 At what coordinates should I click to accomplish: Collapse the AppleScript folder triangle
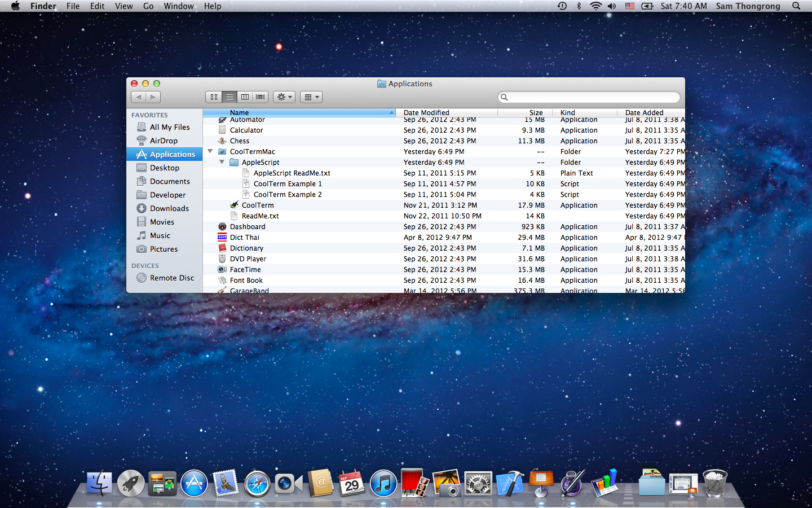tap(222, 162)
